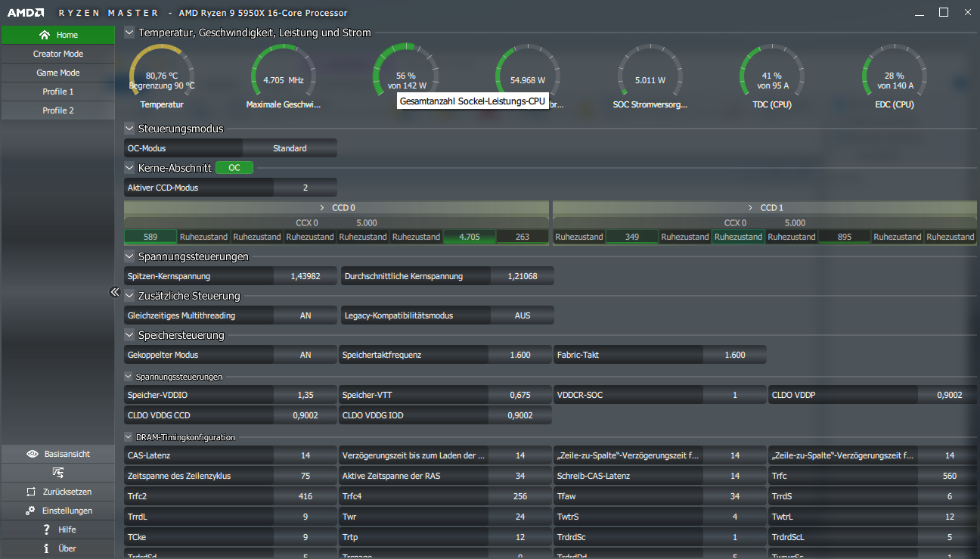Click the green OC badge

click(234, 168)
